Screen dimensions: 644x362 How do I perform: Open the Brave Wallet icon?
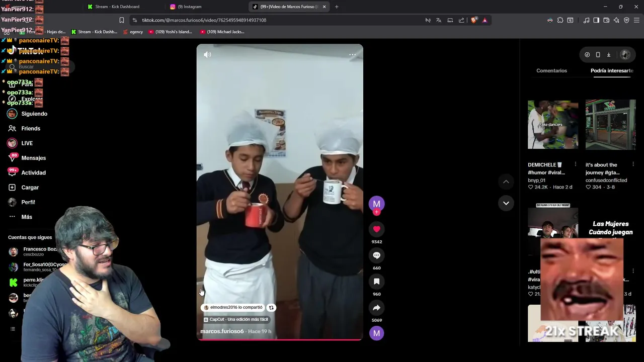606,20
